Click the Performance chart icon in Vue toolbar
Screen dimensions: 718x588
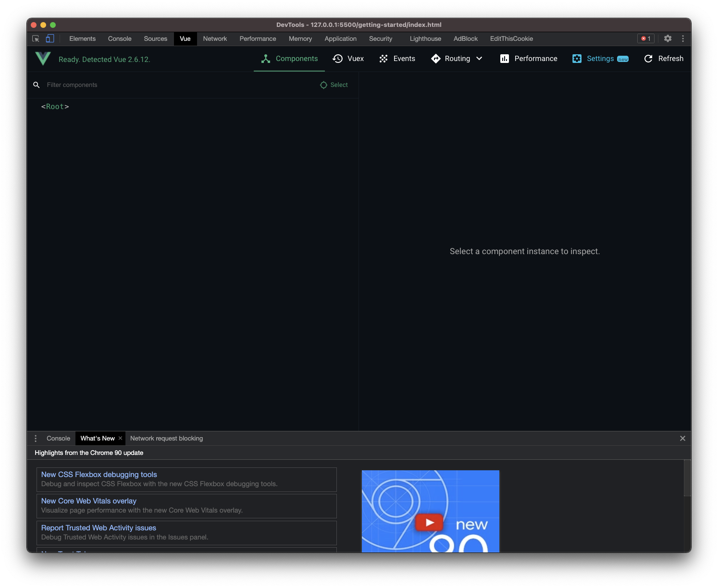coord(505,59)
